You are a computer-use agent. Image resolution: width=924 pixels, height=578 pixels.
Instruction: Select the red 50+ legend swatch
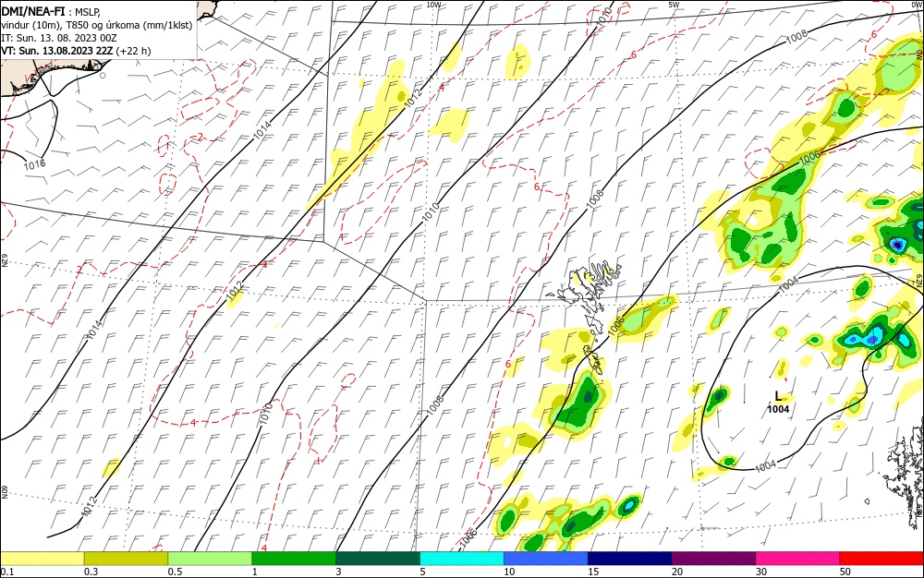(x=881, y=559)
